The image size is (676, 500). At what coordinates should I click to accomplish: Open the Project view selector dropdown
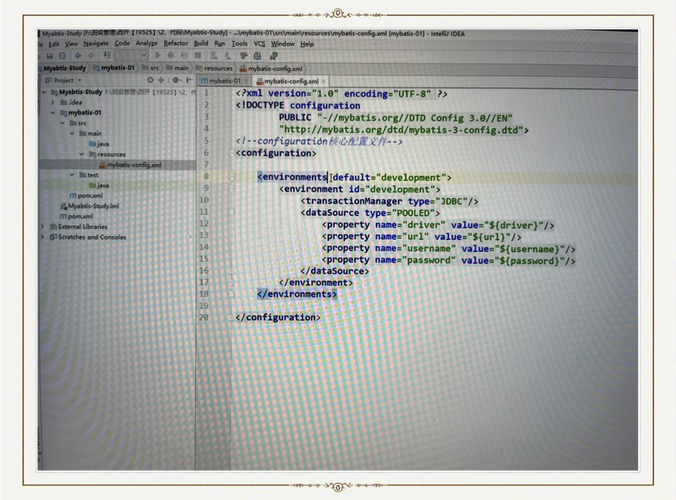click(x=63, y=80)
